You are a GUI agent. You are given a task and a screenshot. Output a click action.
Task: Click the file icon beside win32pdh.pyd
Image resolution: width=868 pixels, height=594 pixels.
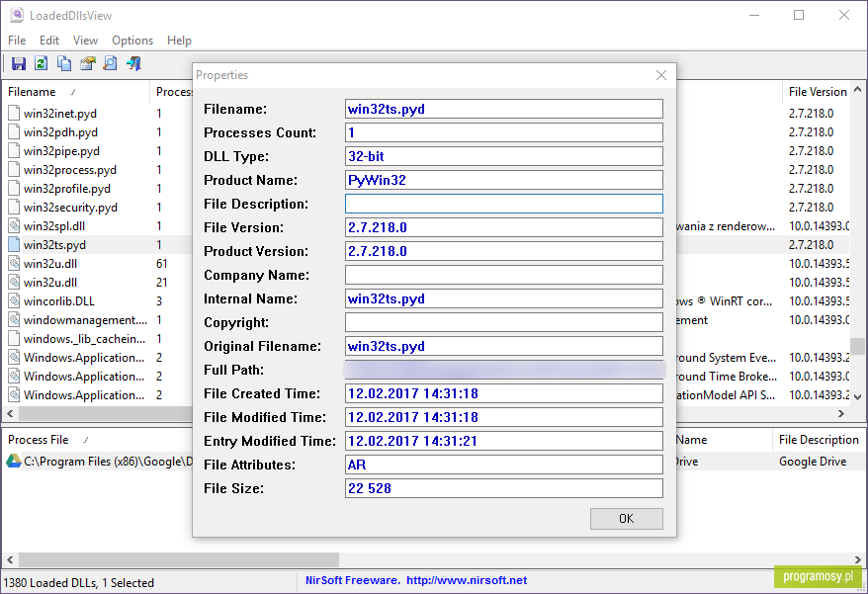pos(14,131)
